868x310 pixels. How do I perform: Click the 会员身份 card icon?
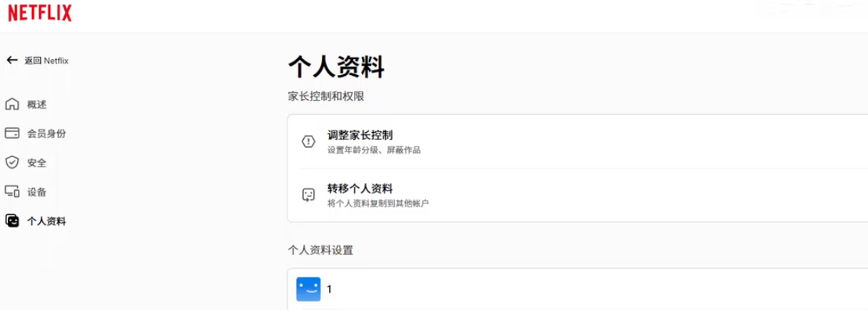tap(12, 133)
